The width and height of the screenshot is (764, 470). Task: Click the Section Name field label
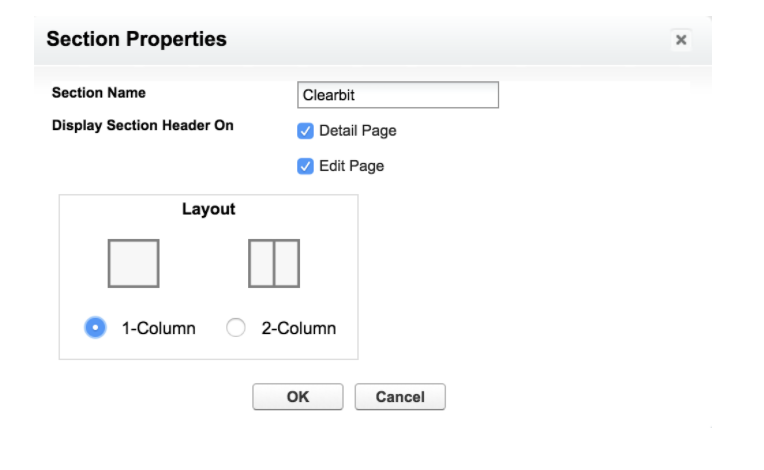(x=99, y=93)
